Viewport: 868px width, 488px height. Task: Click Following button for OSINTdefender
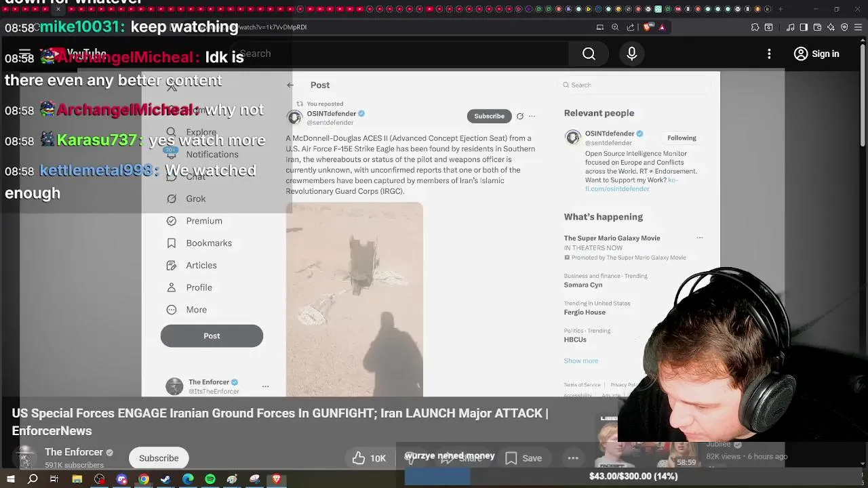pyautogui.click(x=682, y=138)
